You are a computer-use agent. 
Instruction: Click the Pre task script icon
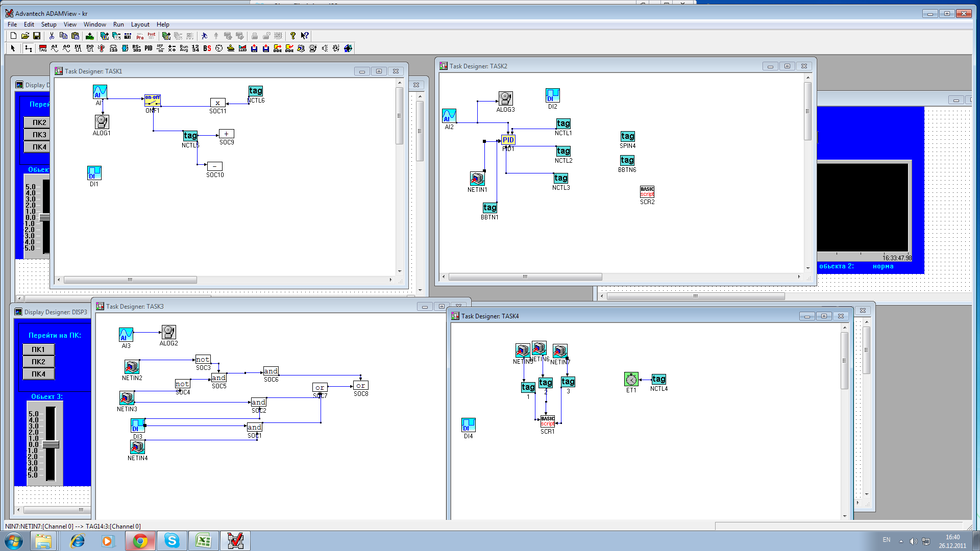point(140,36)
